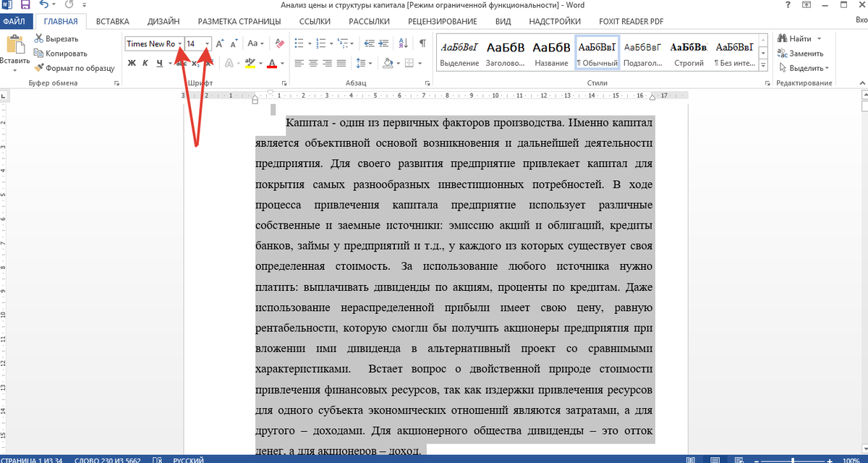Select the underline (Ч) formatting icon
Image resolution: width=868 pixels, height=463 pixels.
[159, 62]
